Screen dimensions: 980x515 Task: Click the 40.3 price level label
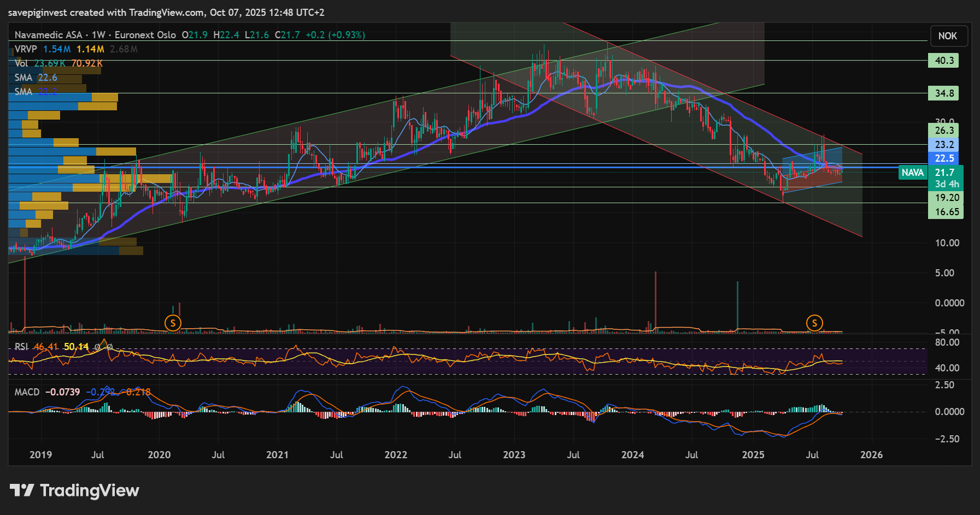[944, 61]
